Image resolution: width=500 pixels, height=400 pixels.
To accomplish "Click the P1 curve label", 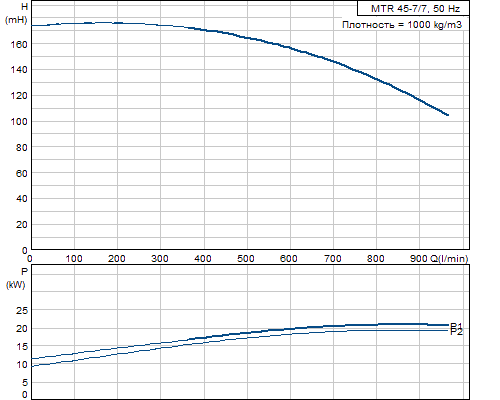I will (x=456, y=326).
